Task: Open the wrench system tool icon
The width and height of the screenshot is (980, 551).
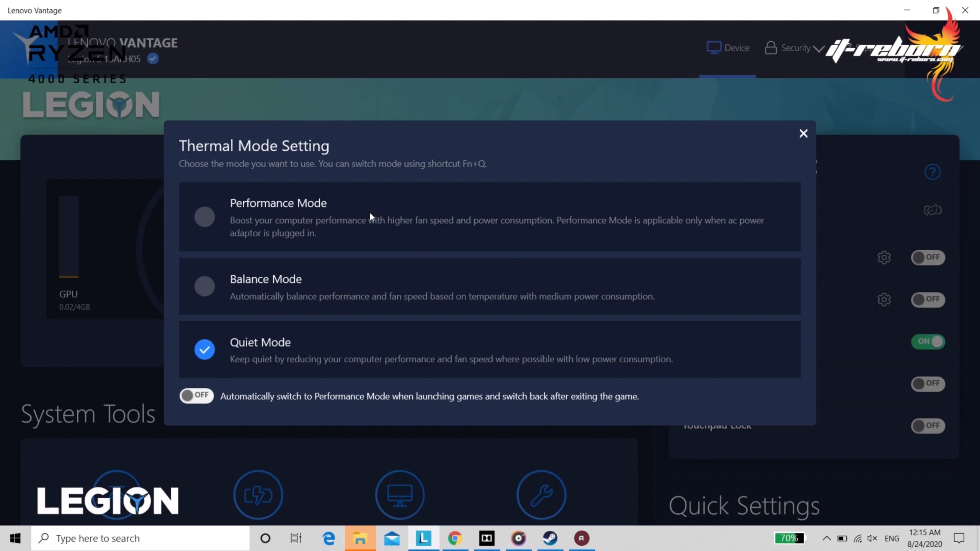Action: [541, 494]
